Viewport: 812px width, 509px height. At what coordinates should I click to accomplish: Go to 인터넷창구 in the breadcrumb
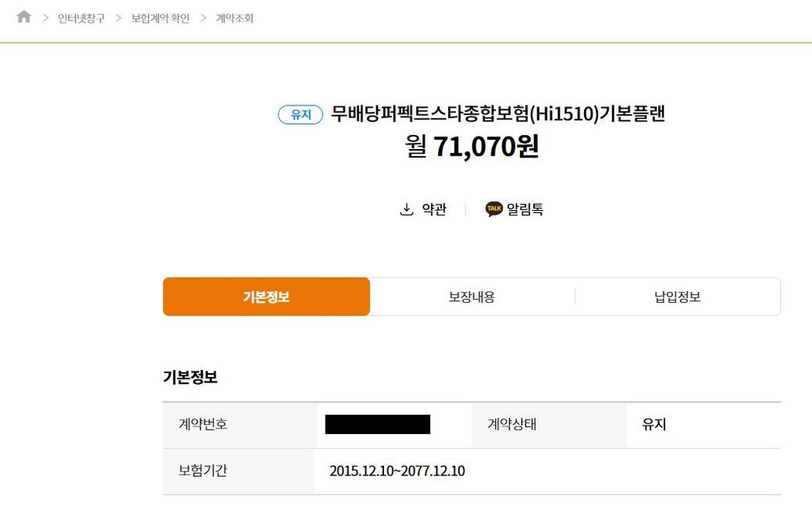tap(81, 18)
